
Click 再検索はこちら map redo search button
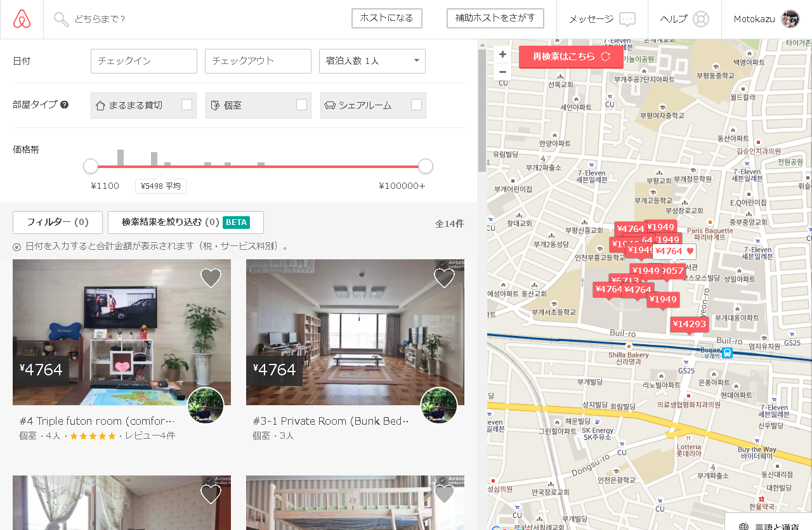[571, 56]
